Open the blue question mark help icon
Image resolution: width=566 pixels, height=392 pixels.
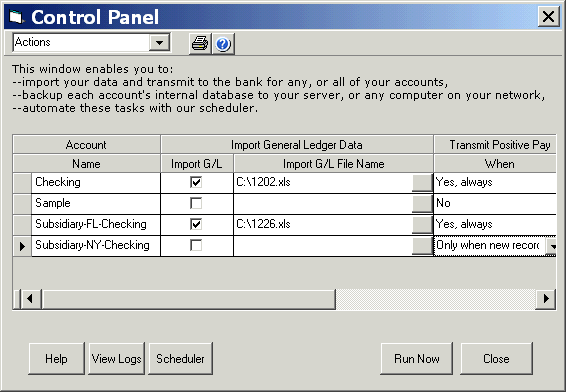click(223, 44)
